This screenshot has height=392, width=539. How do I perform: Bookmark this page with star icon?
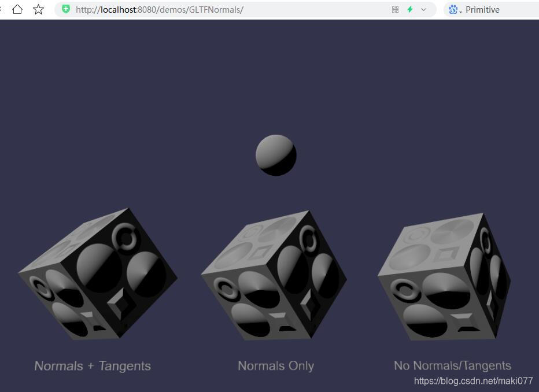click(38, 9)
